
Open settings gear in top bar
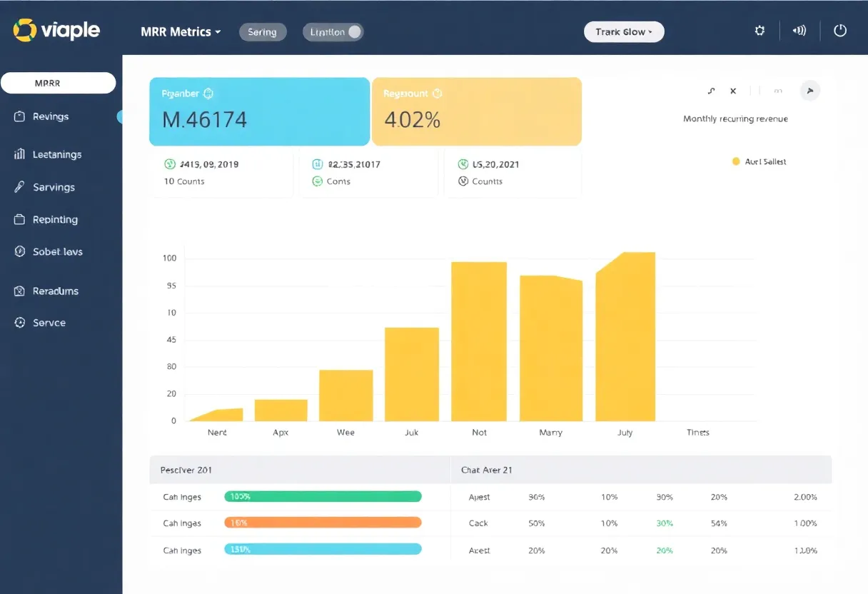click(759, 31)
